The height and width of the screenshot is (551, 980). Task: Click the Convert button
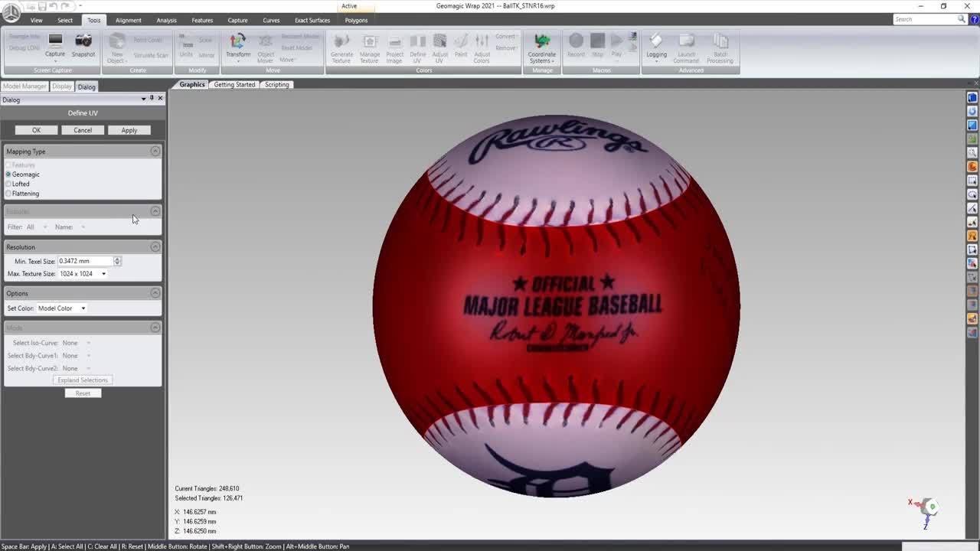pyautogui.click(x=505, y=37)
